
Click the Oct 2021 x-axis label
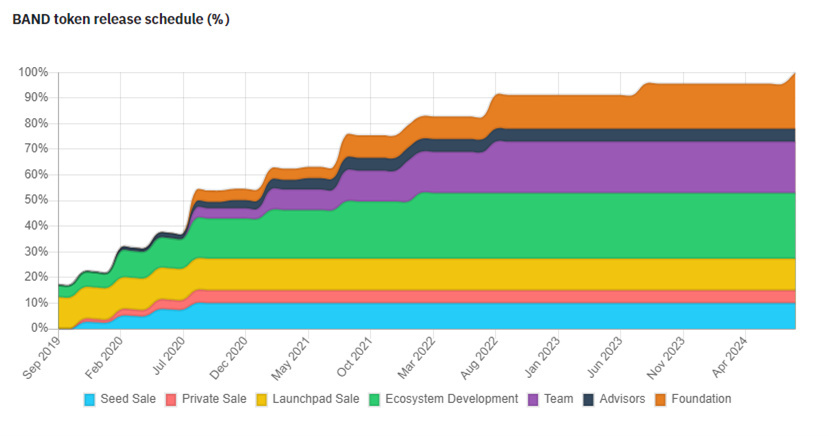(x=355, y=357)
